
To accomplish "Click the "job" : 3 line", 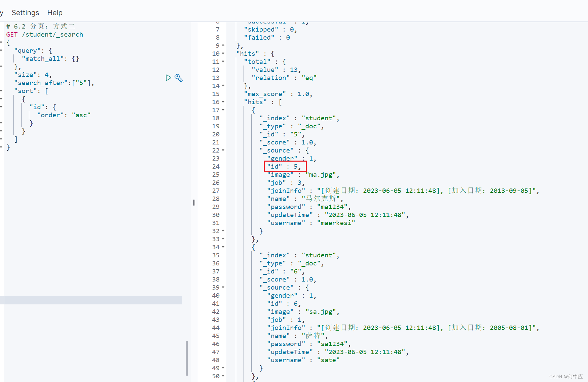I will click(x=286, y=183).
